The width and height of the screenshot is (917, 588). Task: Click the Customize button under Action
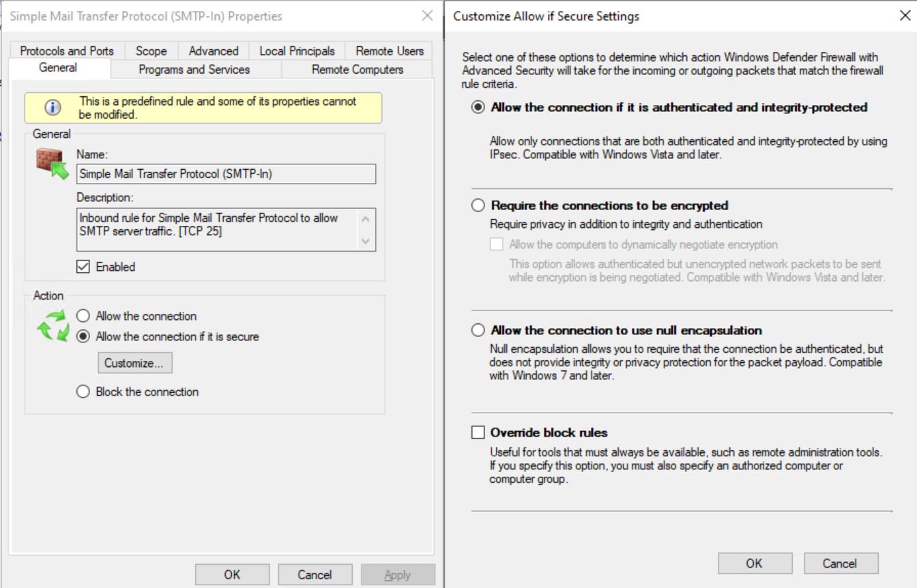pyautogui.click(x=134, y=362)
